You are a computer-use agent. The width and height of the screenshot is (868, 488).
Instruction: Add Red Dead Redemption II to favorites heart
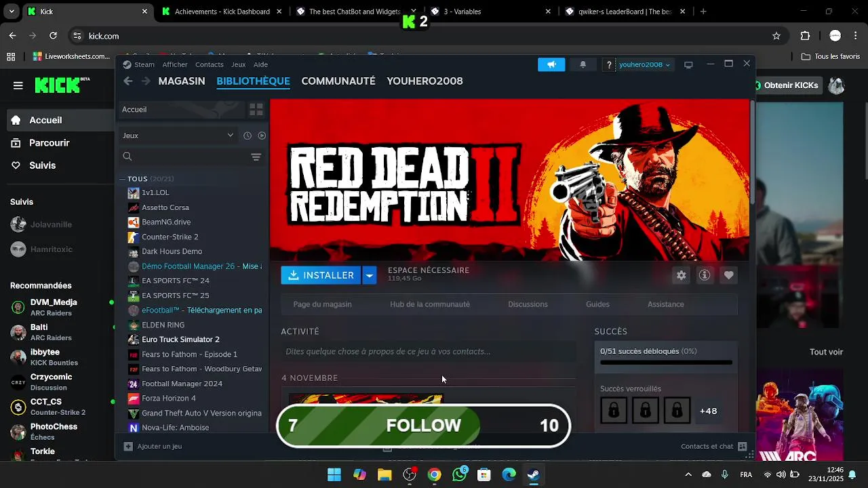point(728,275)
